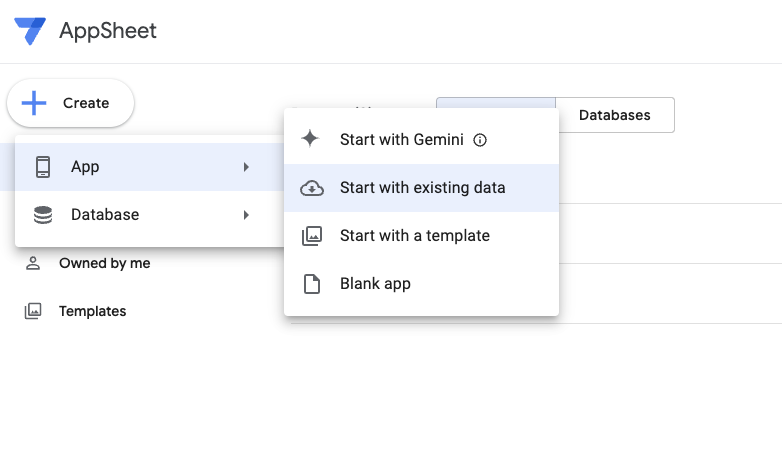Click the template gallery icon in submenu

pyautogui.click(x=312, y=235)
